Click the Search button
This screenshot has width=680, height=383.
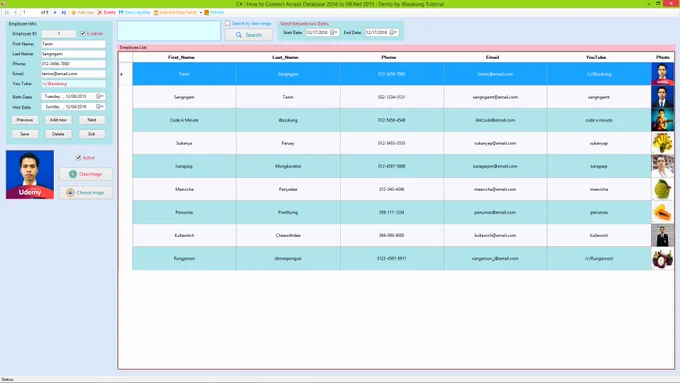click(248, 35)
